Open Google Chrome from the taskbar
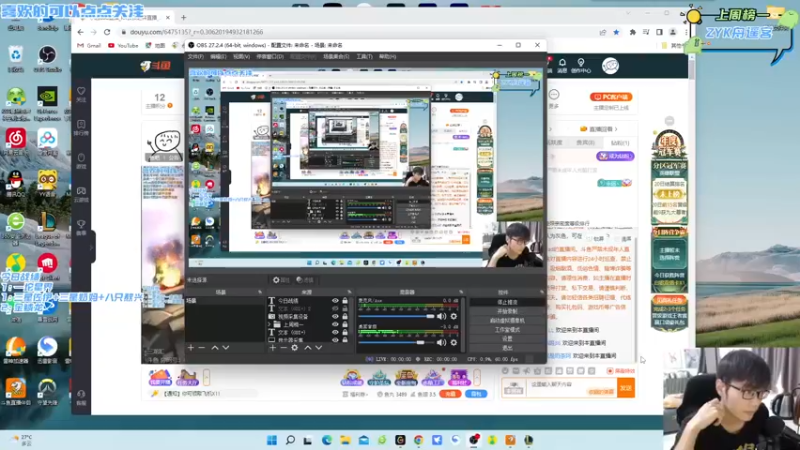This screenshot has width=800, height=450. 418,440
